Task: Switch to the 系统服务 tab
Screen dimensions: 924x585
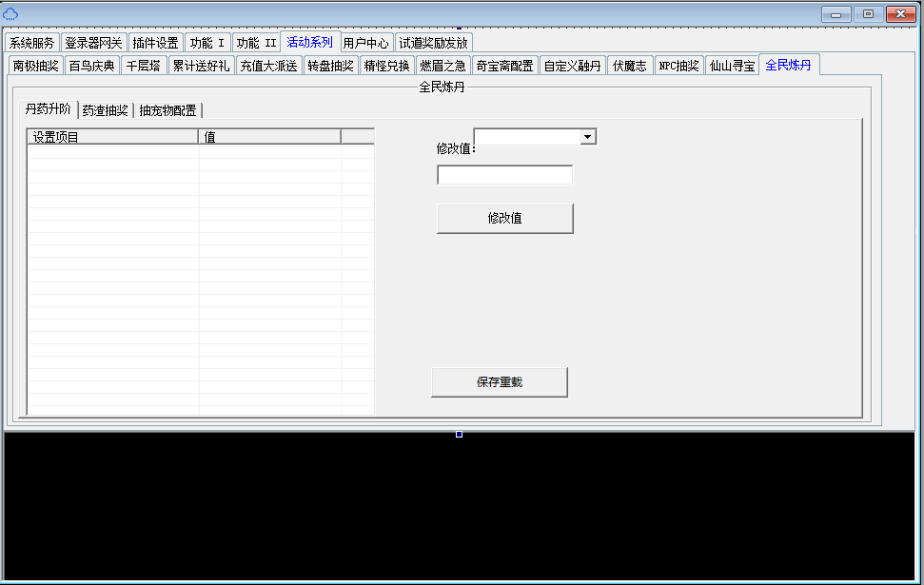Action: (x=32, y=43)
